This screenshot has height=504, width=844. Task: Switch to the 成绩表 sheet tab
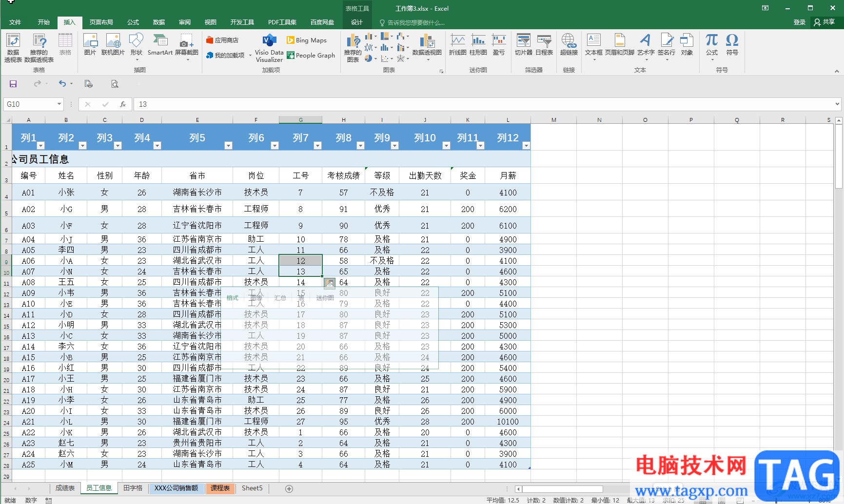(65, 488)
